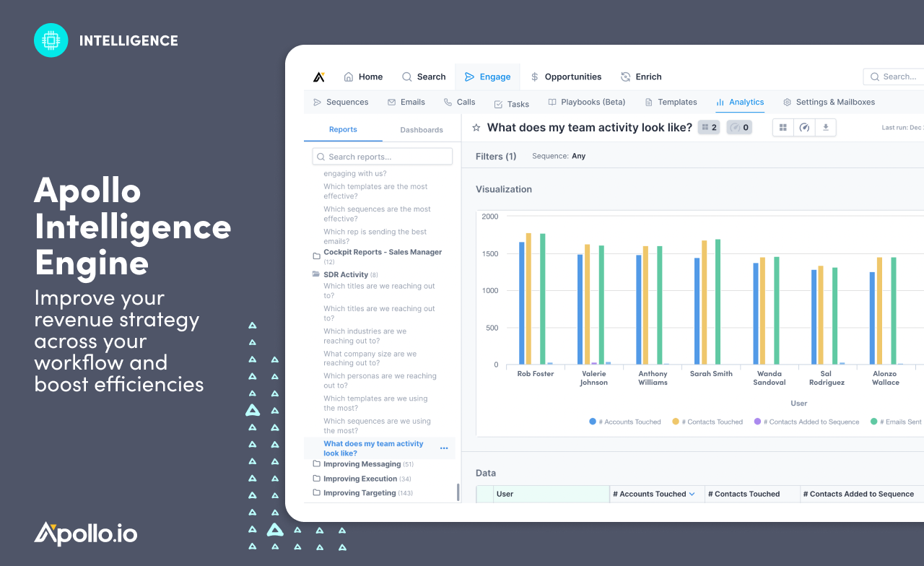Click the dashboards count badge showing 2

coord(709,128)
